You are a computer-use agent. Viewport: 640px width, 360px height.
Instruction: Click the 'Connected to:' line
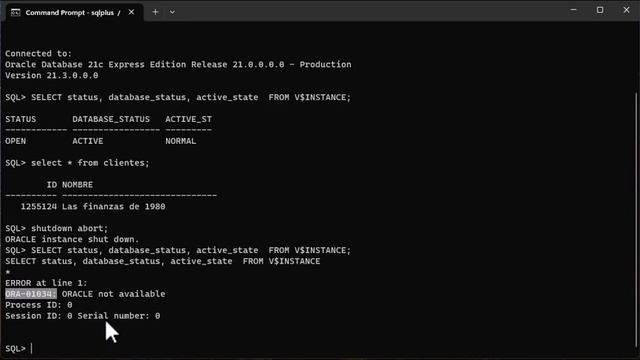pyautogui.click(x=38, y=53)
